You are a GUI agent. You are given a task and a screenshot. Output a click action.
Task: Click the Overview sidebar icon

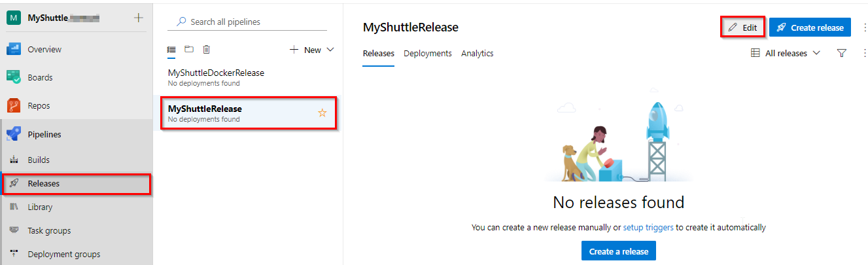coord(14,49)
